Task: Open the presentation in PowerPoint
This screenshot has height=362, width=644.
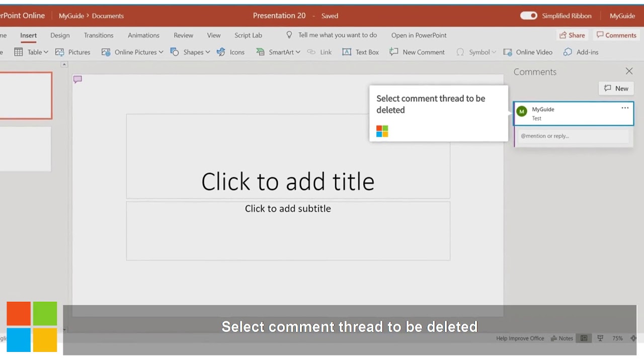Action: (x=419, y=35)
